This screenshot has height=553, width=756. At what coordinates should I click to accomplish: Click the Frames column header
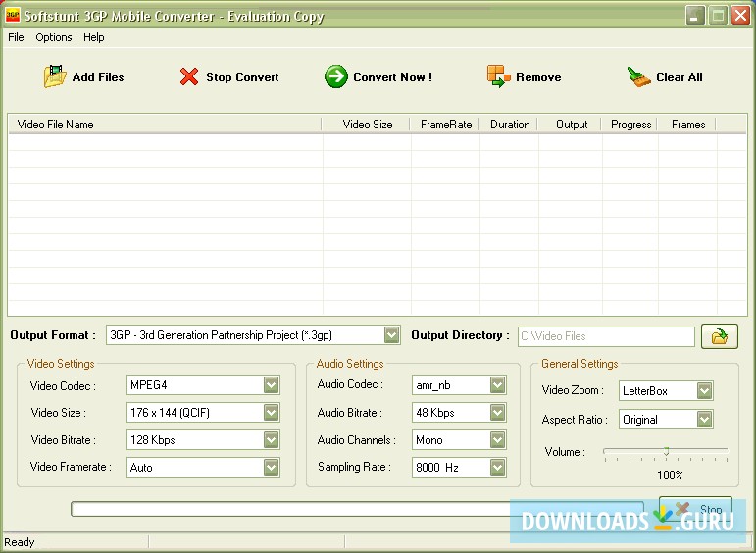point(687,125)
